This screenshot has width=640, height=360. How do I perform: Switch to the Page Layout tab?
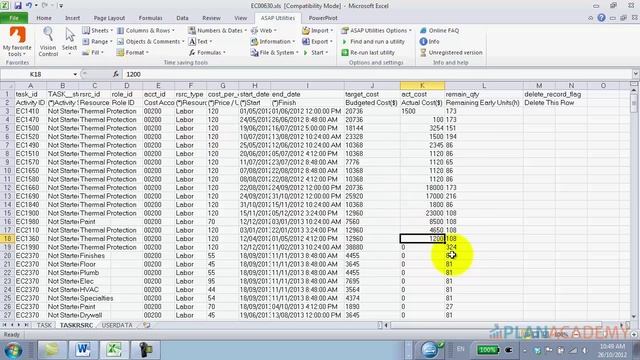point(109,18)
